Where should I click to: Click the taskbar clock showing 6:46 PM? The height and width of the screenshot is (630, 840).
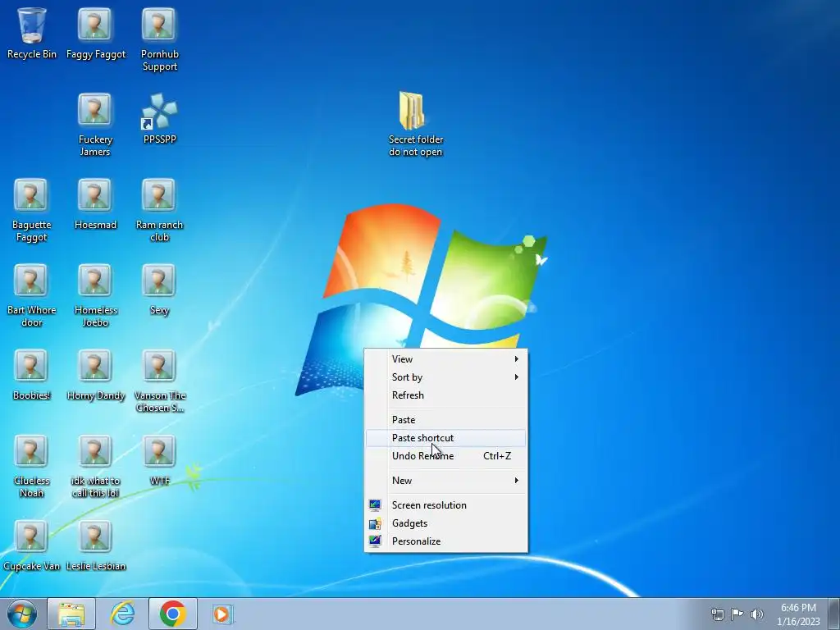[x=798, y=614]
